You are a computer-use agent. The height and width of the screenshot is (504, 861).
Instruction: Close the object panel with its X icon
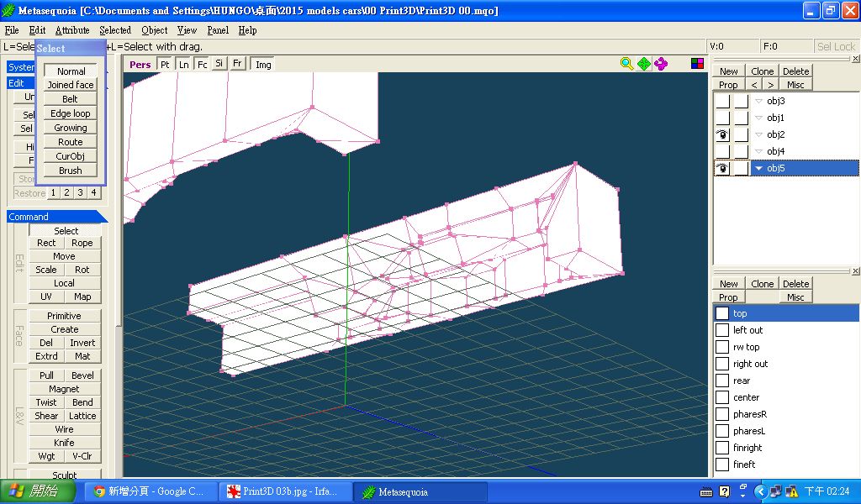[x=855, y=59]
